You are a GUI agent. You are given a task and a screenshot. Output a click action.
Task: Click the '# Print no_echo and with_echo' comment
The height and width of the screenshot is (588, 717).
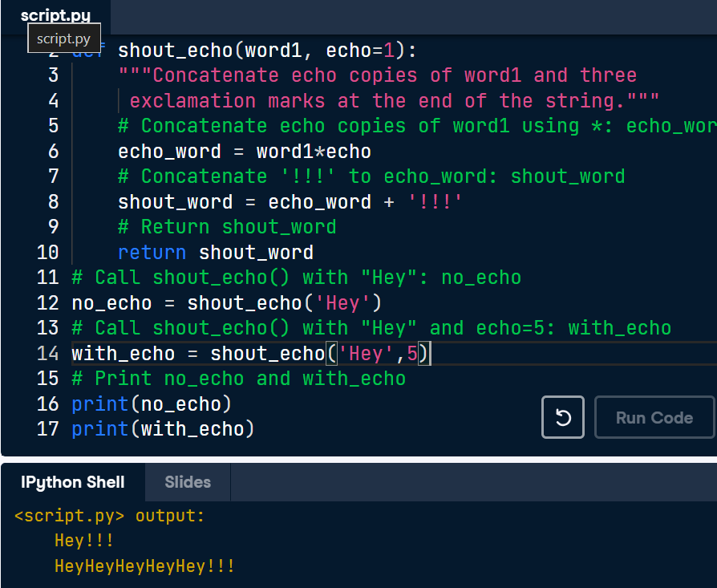pos(238,378)
